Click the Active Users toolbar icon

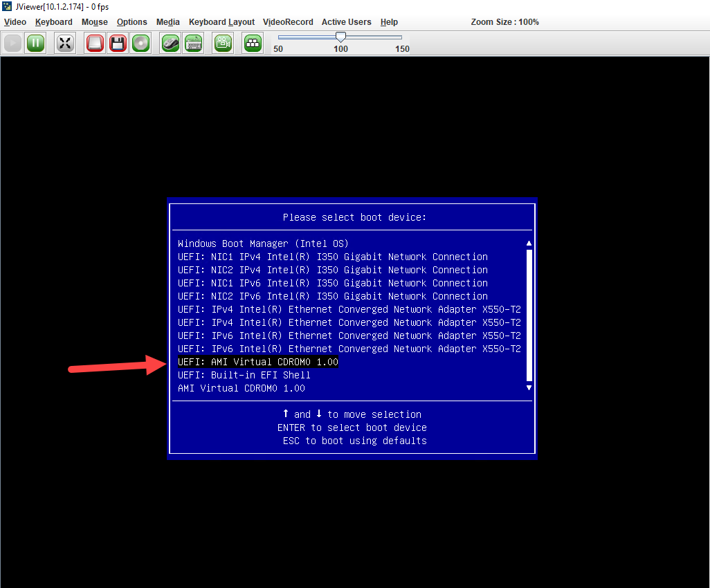pos(252,43)
